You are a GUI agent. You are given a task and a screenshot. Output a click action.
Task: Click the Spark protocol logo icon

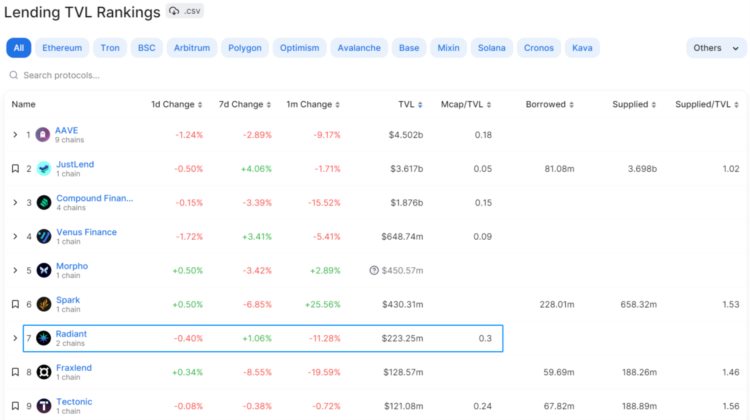(x=43, y=304)
